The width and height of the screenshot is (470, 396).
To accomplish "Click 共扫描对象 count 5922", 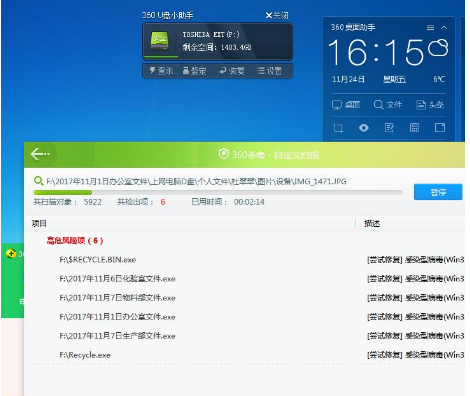I will point(92,202).
